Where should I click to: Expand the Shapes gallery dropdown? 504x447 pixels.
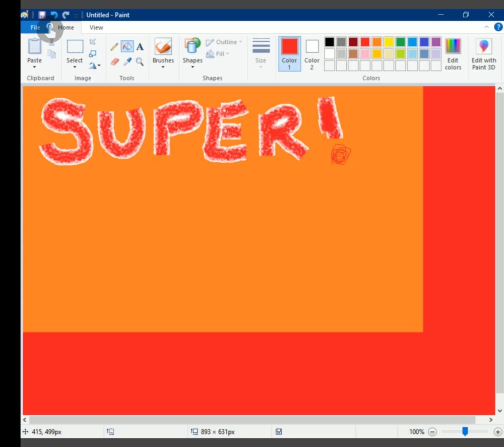[192, 66]
